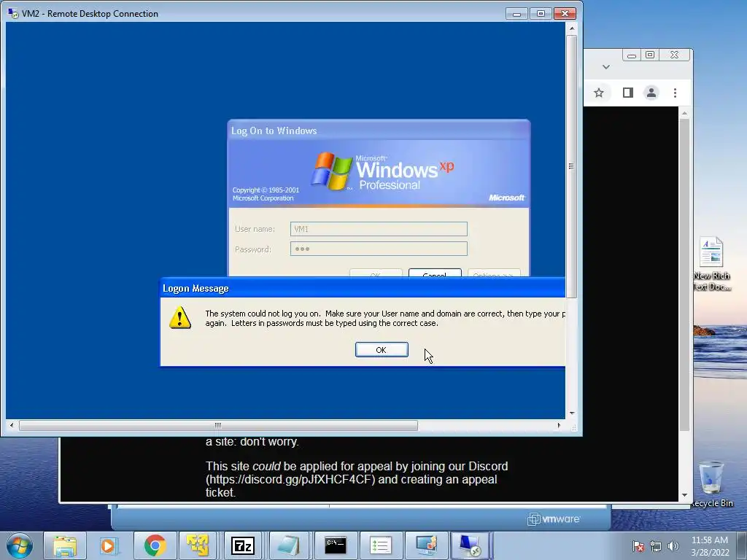Restore the Remote Desktop Connection window
Screen dimensions: 747x560
pyautogui.click(x=541, y=13)
